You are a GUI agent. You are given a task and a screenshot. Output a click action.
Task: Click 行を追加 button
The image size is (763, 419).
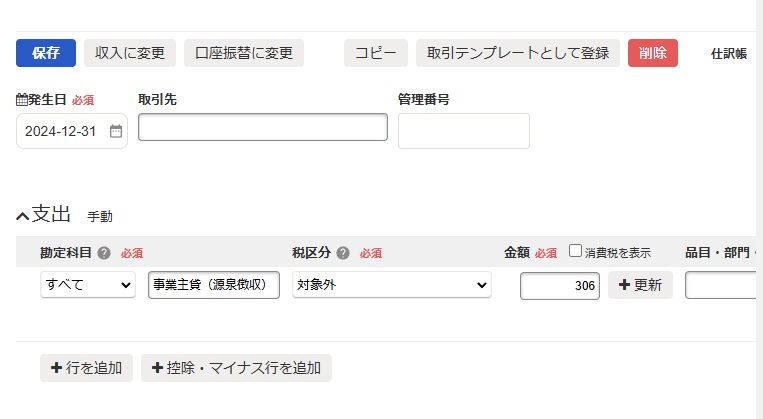pos(86,368)
